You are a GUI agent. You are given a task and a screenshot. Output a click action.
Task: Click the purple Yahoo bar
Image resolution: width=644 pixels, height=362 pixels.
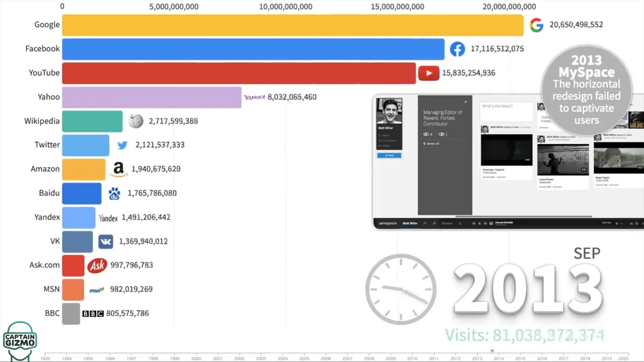152,97
